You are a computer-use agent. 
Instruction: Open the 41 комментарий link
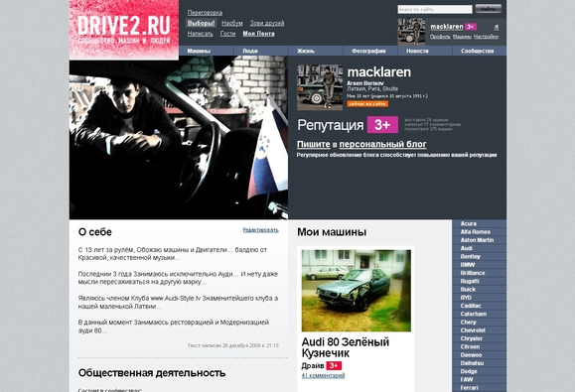pos(323,375)
